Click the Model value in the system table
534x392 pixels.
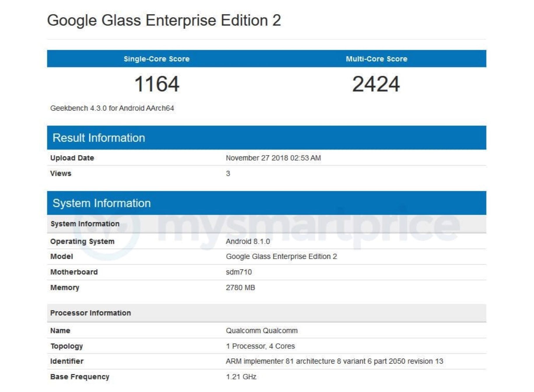[x=281, y=256]
